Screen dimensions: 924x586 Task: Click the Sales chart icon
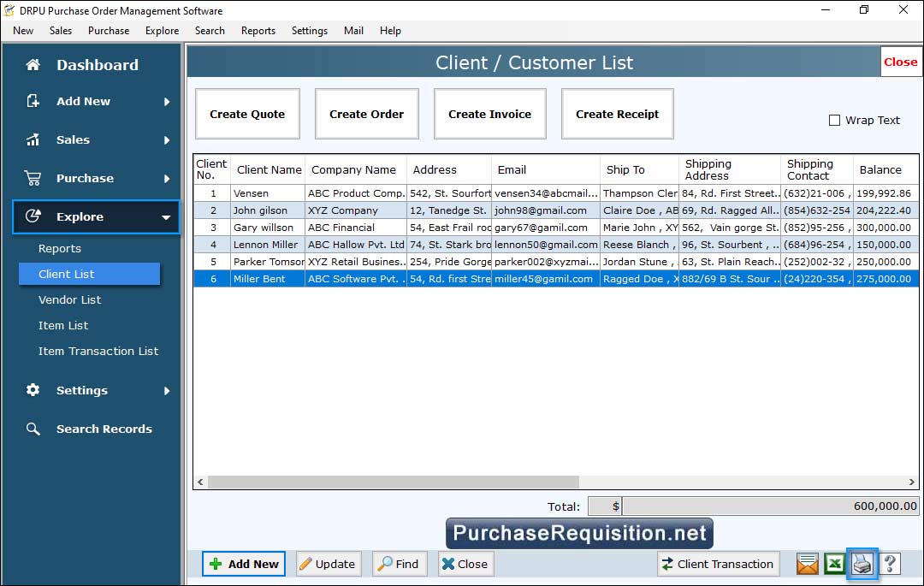(x=33, y=139)
